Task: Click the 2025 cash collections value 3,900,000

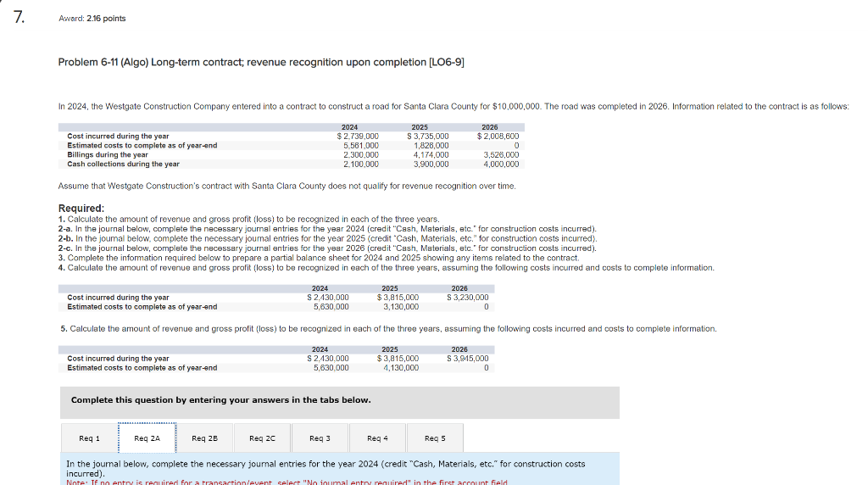Action: 431,164
